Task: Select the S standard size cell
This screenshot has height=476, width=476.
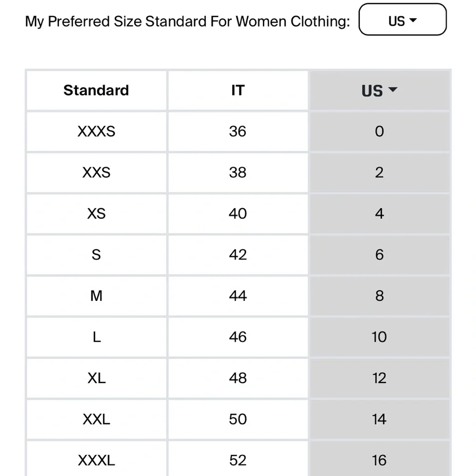Action: 96,255
